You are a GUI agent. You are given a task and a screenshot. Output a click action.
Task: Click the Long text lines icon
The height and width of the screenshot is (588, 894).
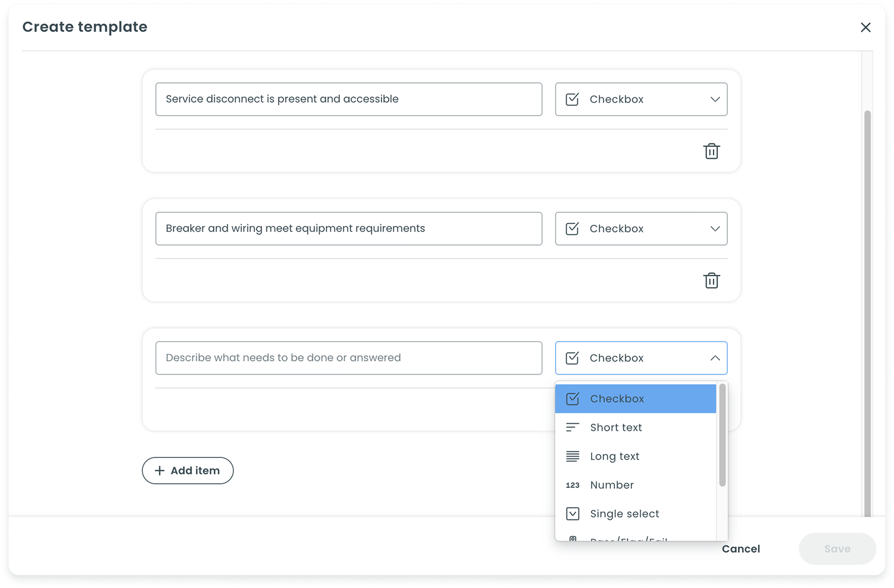(x=572, y=456)
